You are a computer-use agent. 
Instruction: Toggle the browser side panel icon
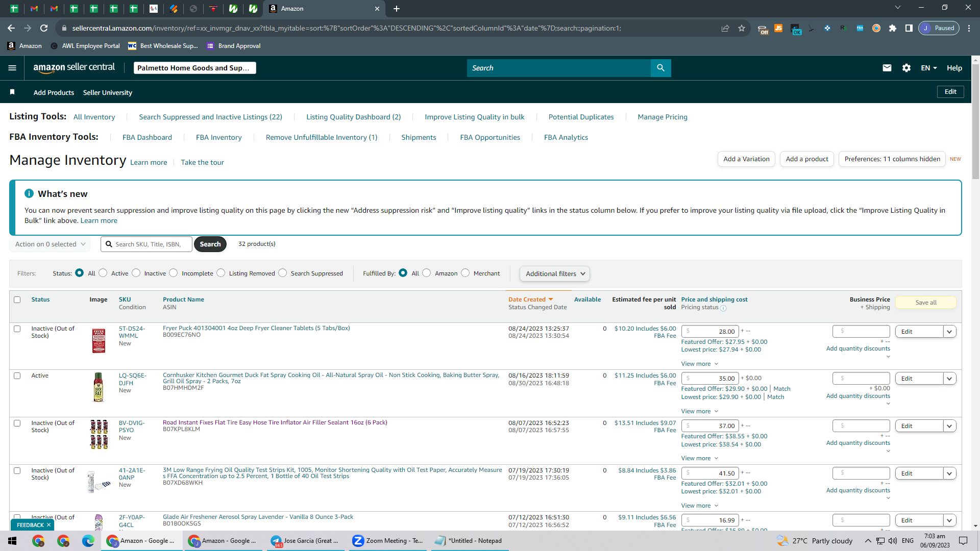[x=909, y=28]
